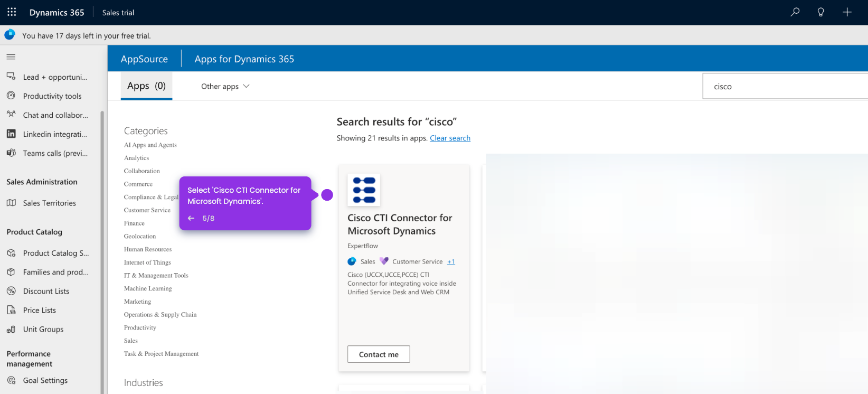Click the Contact me button

tap(379, 354)
